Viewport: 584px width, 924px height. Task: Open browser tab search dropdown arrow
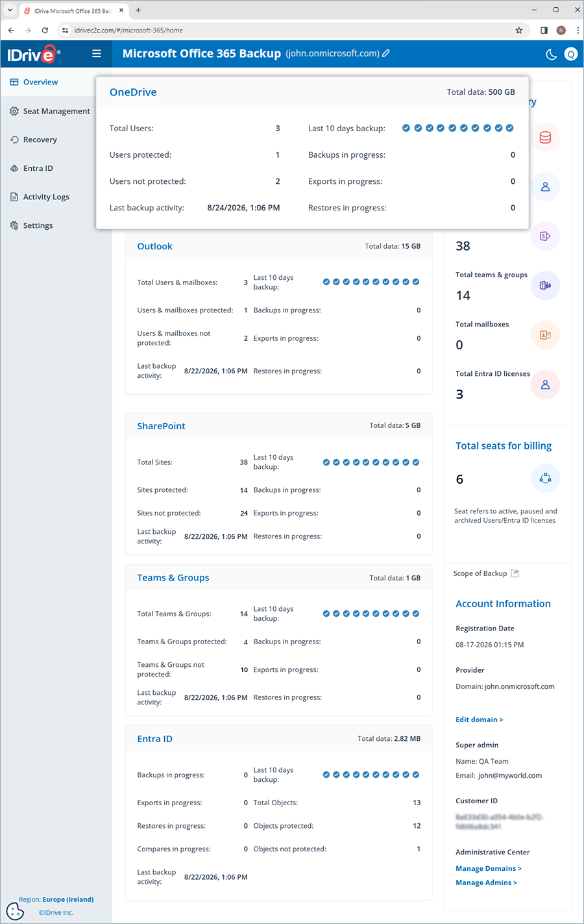tap(10, 10)
